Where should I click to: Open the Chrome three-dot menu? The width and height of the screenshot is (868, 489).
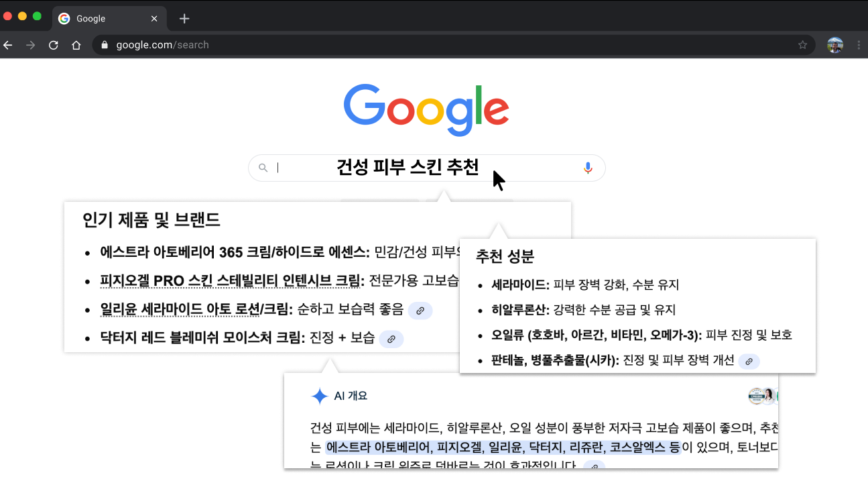click(x=859, y=45)
